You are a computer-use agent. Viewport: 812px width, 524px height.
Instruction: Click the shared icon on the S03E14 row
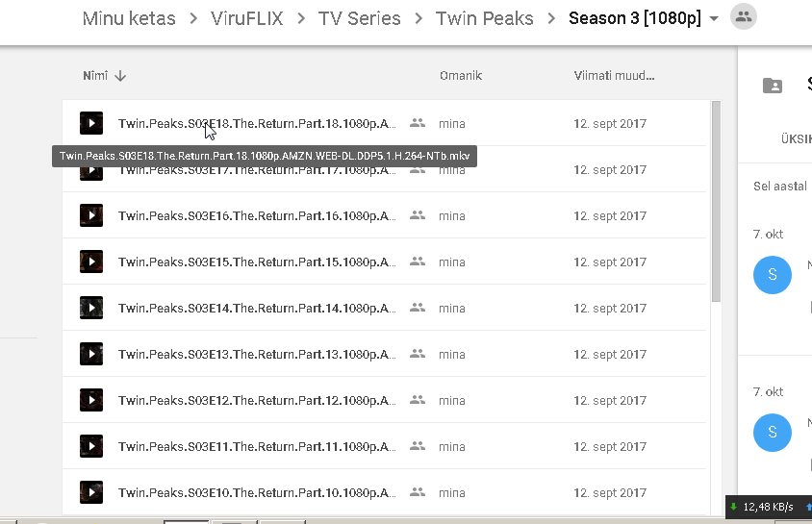pyautogui.click(x=418, y=308)
